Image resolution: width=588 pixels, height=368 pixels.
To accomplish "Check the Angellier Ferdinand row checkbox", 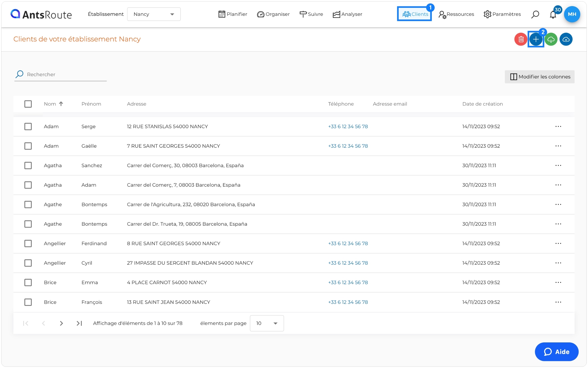I will tap(28, 243).
